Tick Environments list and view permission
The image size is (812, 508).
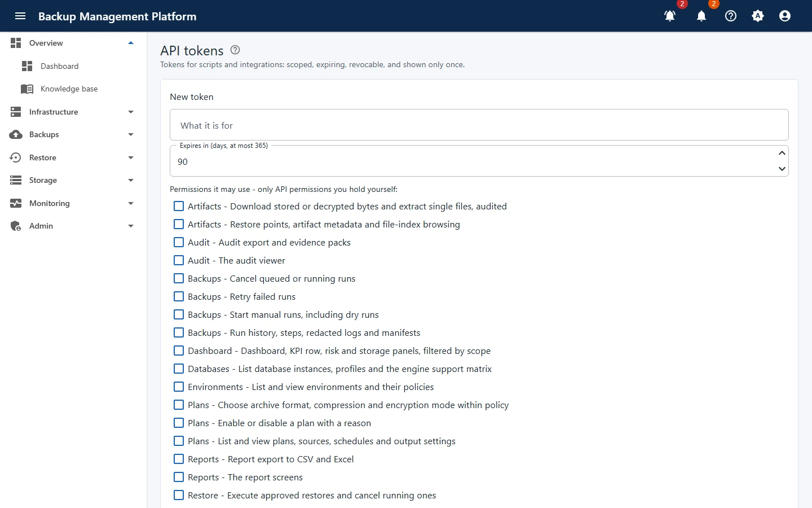click(179, 387)
